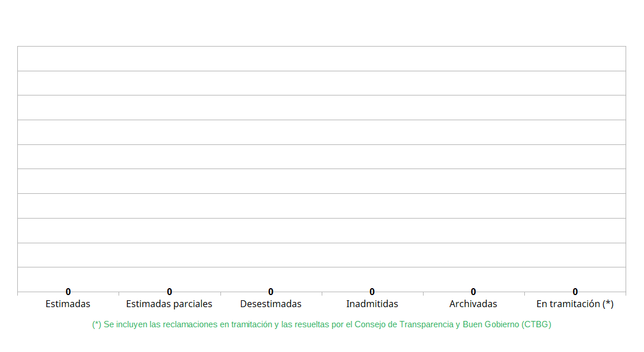Select the En tramitación (*) label
This screenshot has height=352, width=644.
pyautogui.click(x=574, y=304)
